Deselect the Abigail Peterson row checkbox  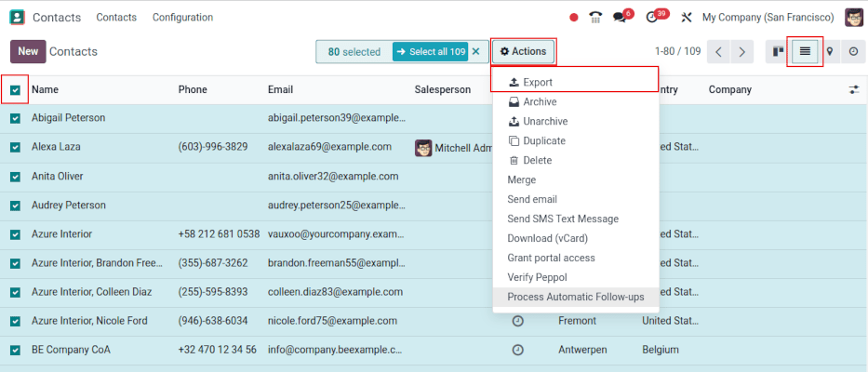pos(16,118)
